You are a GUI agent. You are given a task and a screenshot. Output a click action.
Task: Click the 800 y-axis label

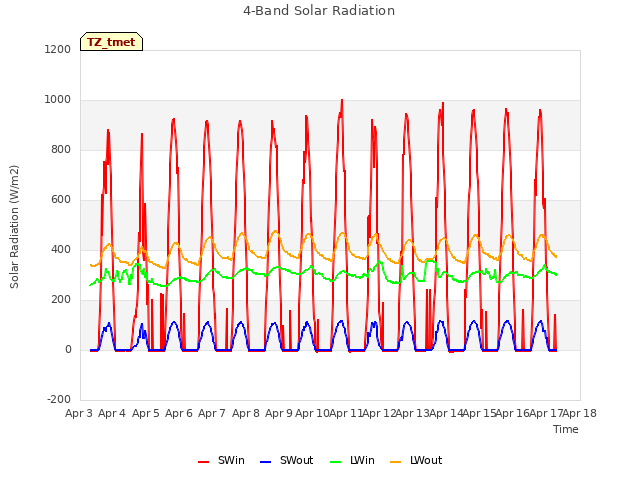[x=61, y=150]
